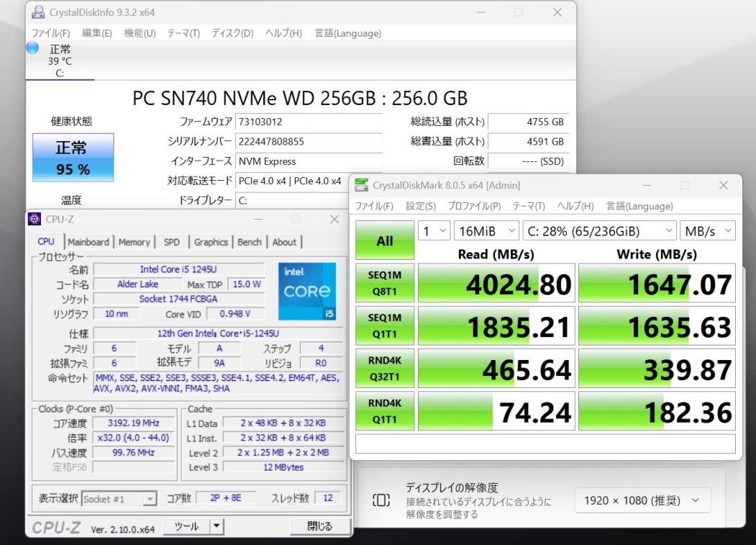756x545 pixels.
Task: Switch to the Graphics tab in CPU-Z
Action: click(x=211, y=243)
